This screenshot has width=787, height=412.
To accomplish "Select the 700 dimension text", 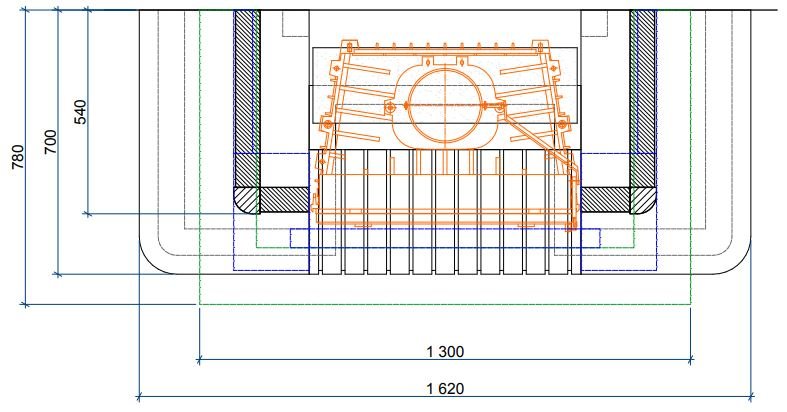I will click(x=50, y=142).
